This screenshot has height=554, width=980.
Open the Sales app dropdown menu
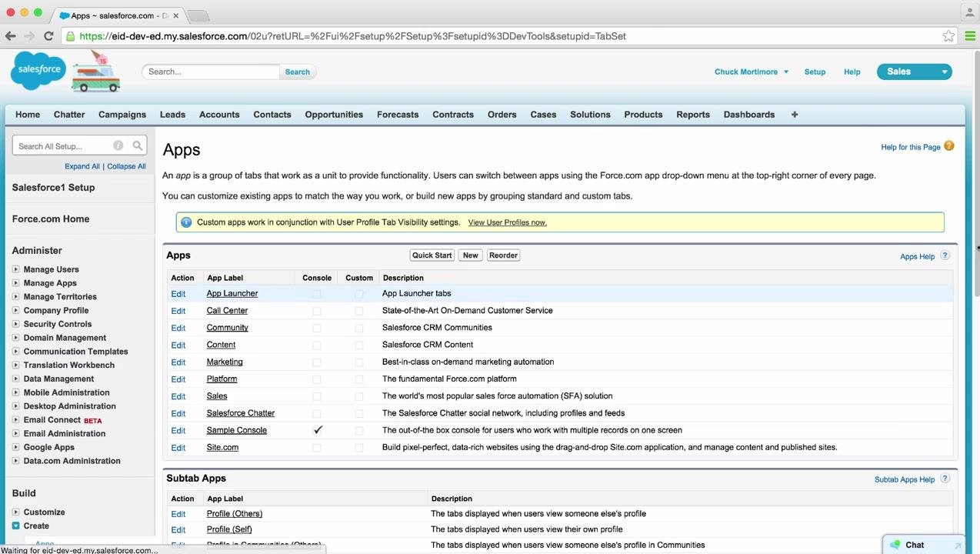pyautogui.click(x=914, y=72)
